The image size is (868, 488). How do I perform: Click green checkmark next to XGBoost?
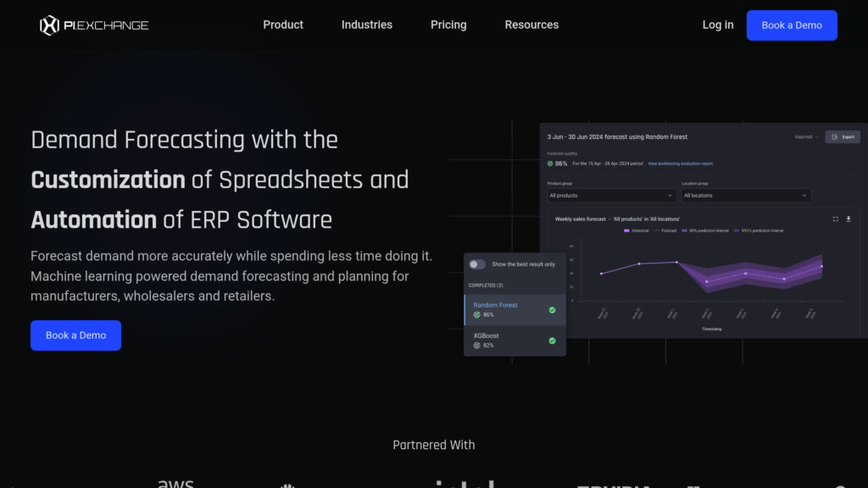point(552,341)
